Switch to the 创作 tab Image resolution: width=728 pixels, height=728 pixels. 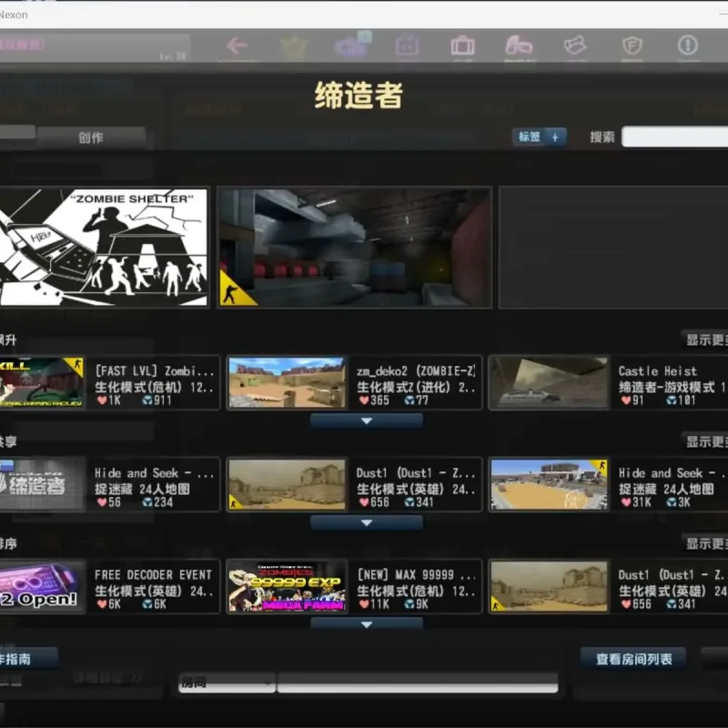(x=91, y=137)
